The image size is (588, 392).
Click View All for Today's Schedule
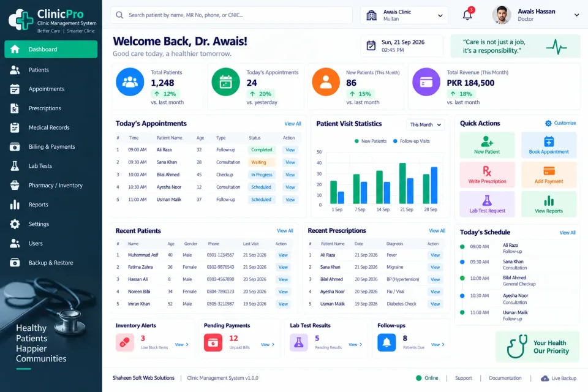point(567,233)
